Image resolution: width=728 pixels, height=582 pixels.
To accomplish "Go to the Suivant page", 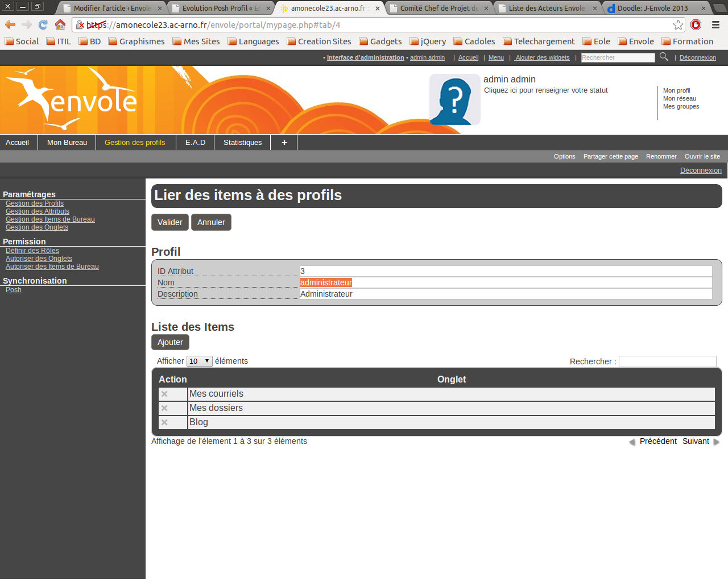I will [696, 441].
